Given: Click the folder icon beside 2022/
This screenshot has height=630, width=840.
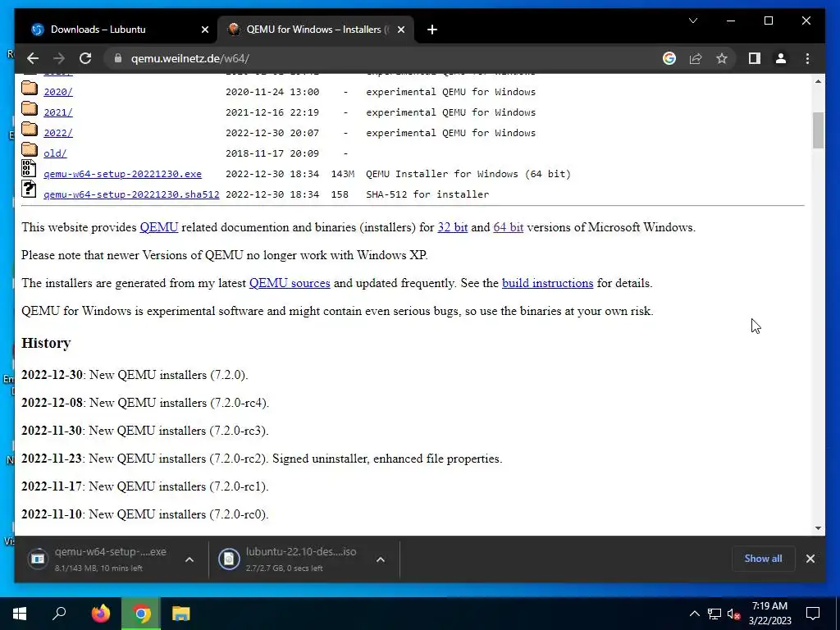Looking at the screenshot, I should point(30,129).
